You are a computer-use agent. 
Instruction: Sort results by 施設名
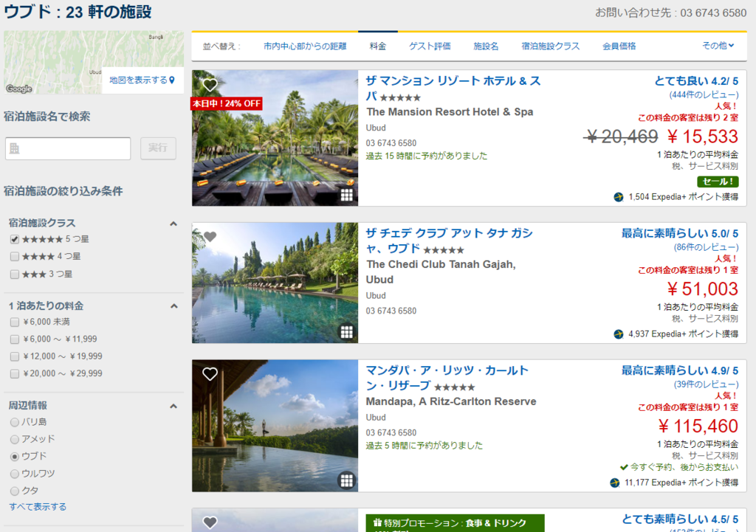point(486,46)
